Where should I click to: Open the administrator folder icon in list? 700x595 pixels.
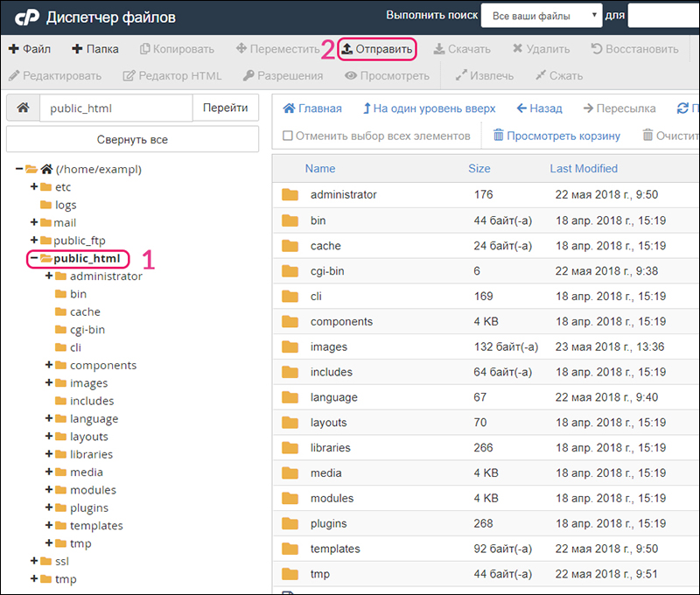[290, 195]
